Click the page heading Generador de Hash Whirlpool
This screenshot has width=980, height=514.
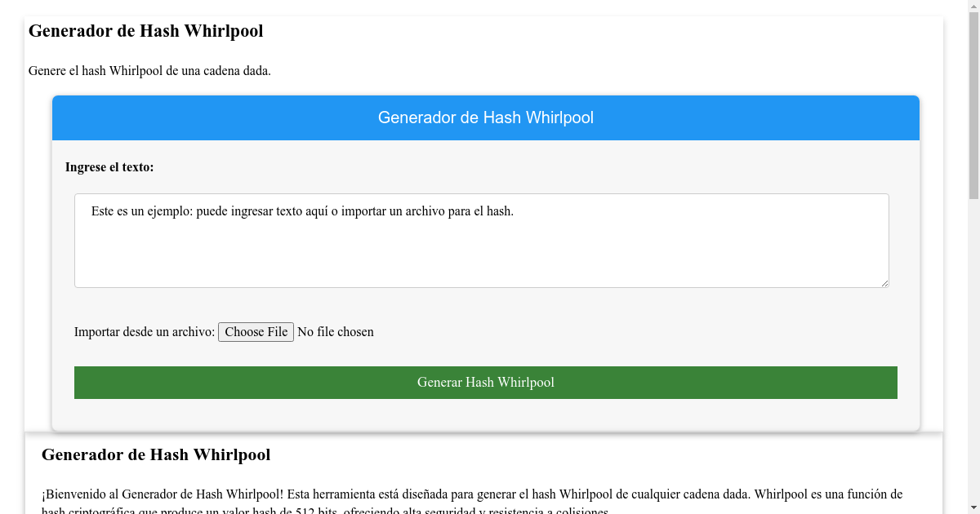coord(145,31)
